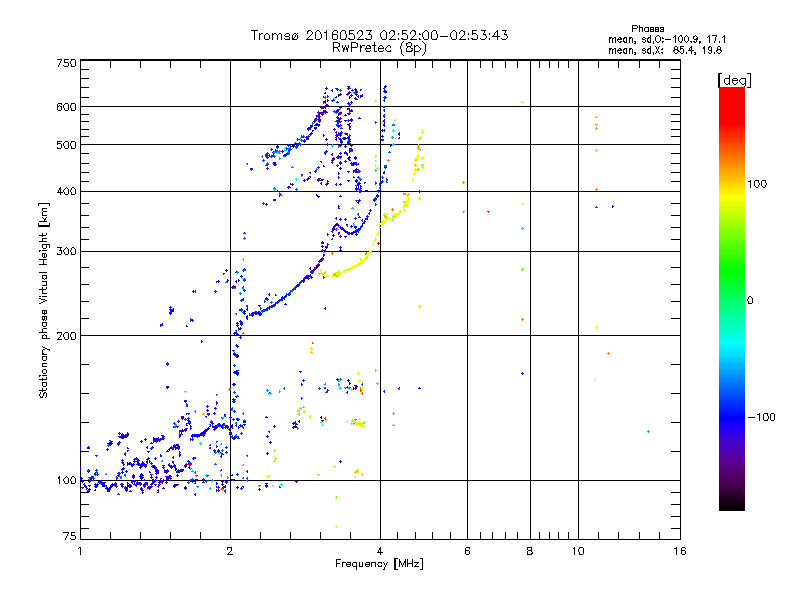Click the y-axis tick label '200'
The image size is (800, 600).
tap(66, 336)
